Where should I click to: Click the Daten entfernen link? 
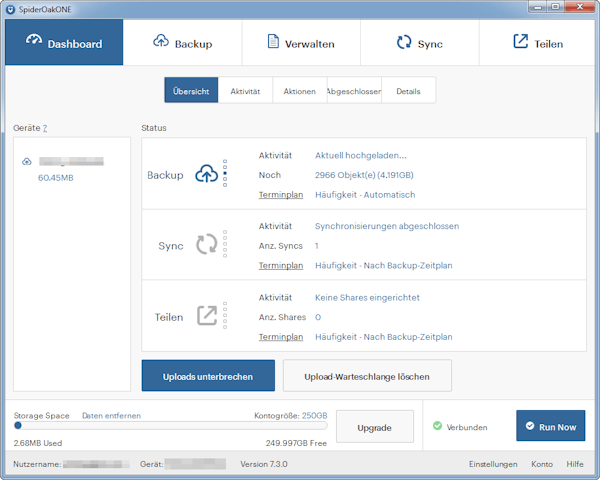[x=111, y=416]
